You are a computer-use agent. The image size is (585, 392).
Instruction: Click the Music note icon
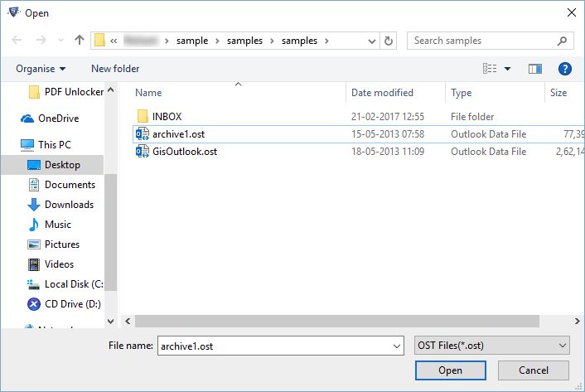coord(34,225)
